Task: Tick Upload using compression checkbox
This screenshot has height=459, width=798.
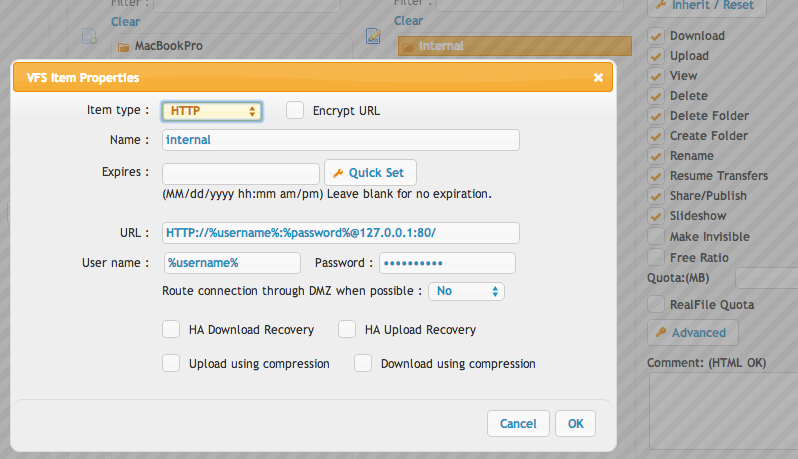Action: pyautogui.click(x=171, y=363)
